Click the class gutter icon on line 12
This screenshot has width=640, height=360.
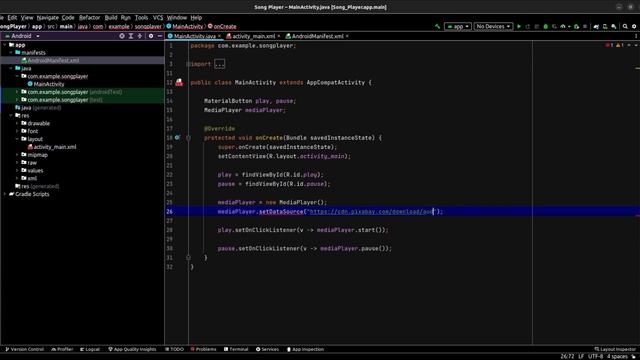(179, 82)
